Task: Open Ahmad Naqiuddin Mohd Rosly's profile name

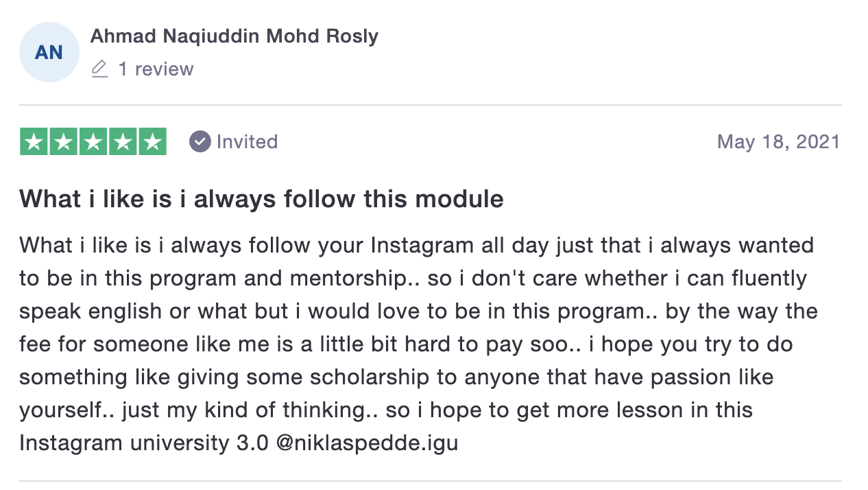Action: pos(234,36)
